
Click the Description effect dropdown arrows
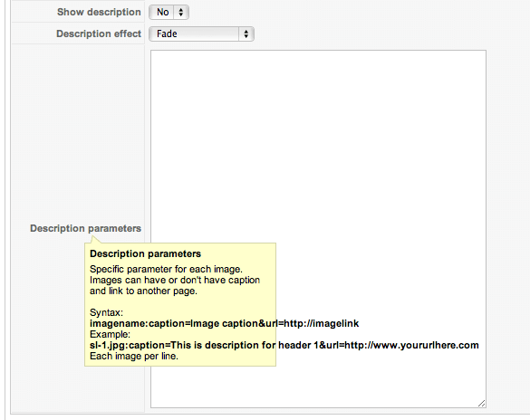pyautogui.click(x=246, y=33)
